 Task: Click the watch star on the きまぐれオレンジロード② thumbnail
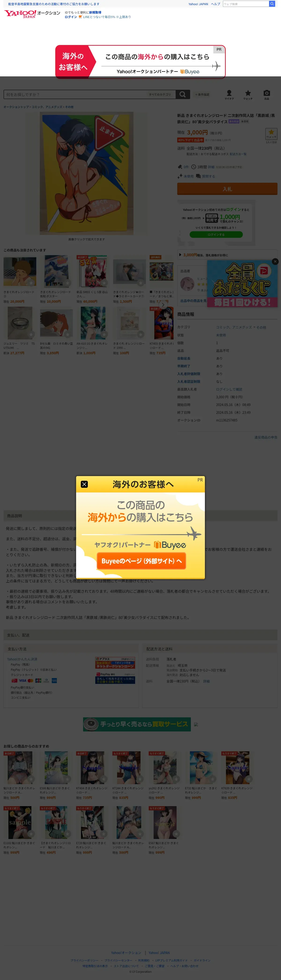tap(31, 283)
